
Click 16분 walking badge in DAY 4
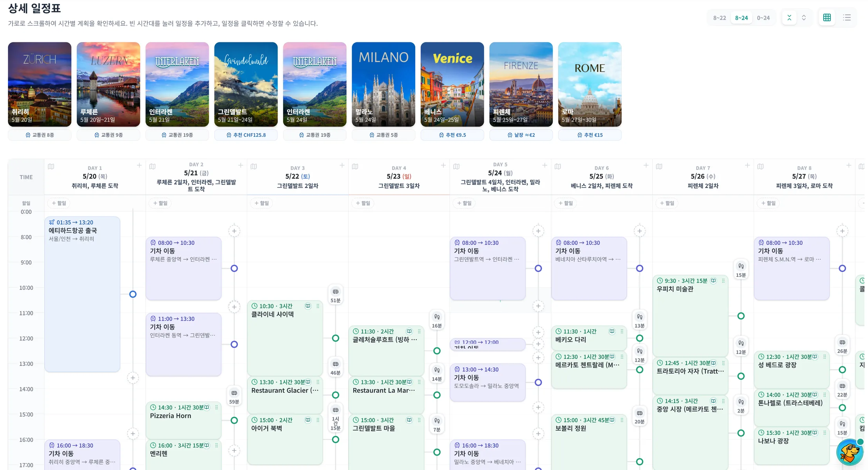pyautogui.click(x=437, y=321)
